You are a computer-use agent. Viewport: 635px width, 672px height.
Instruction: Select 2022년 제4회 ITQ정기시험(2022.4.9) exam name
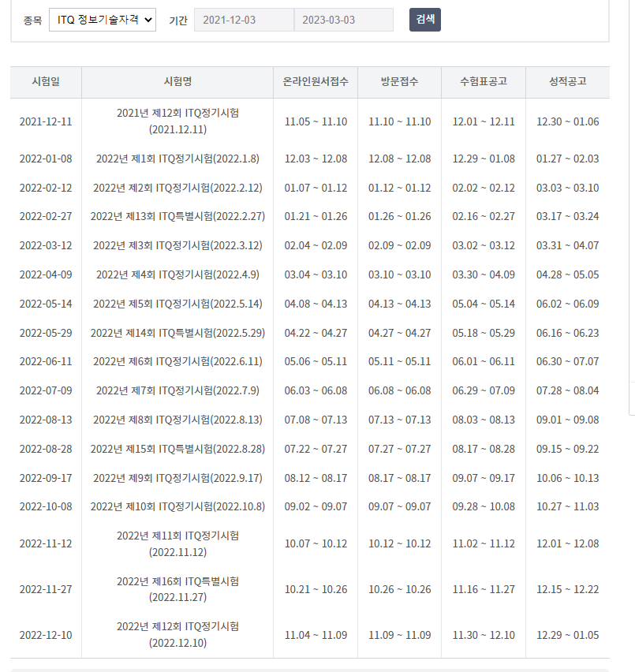[177, 274]
